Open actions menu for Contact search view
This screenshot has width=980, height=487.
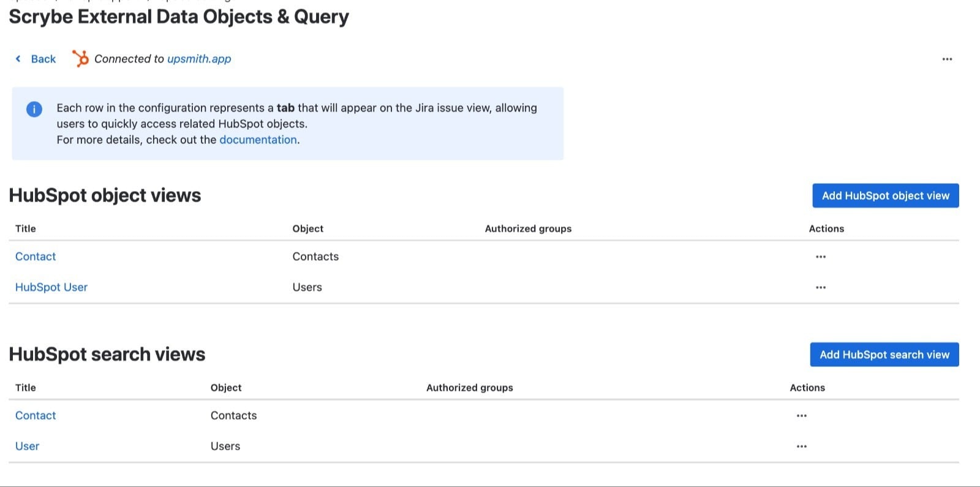(802, 415)
